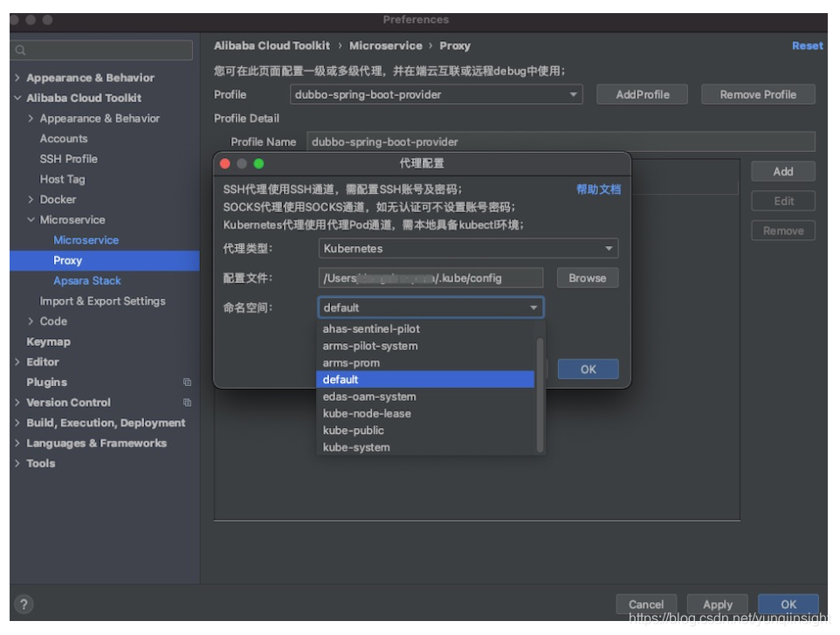The image size is (840, 635).
Task: Close the 代理配置 dialog with red button
Action: coord(225,164)
